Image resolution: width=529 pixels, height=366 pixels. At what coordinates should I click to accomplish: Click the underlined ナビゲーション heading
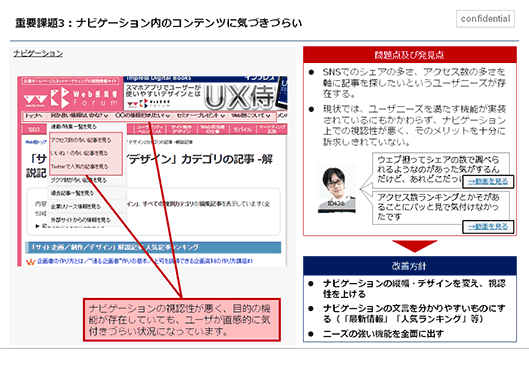coord(38,53)
